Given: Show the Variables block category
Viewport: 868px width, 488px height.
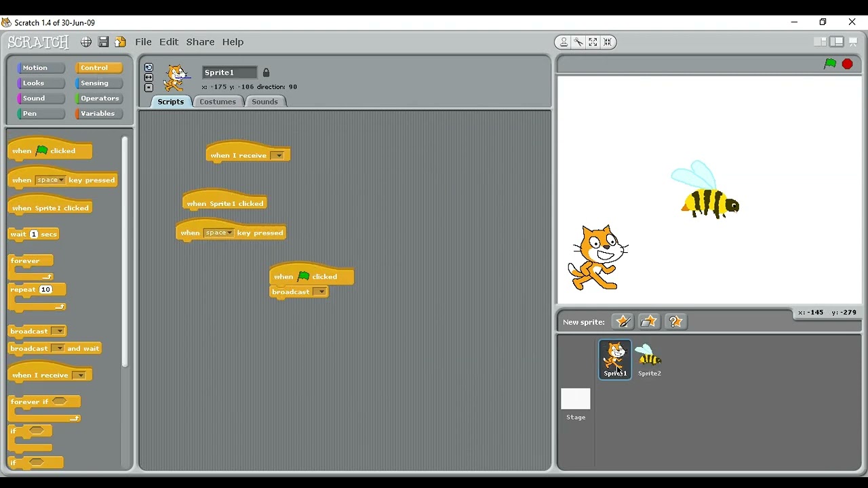Looking at the screenshot, I should click(99, 114).
